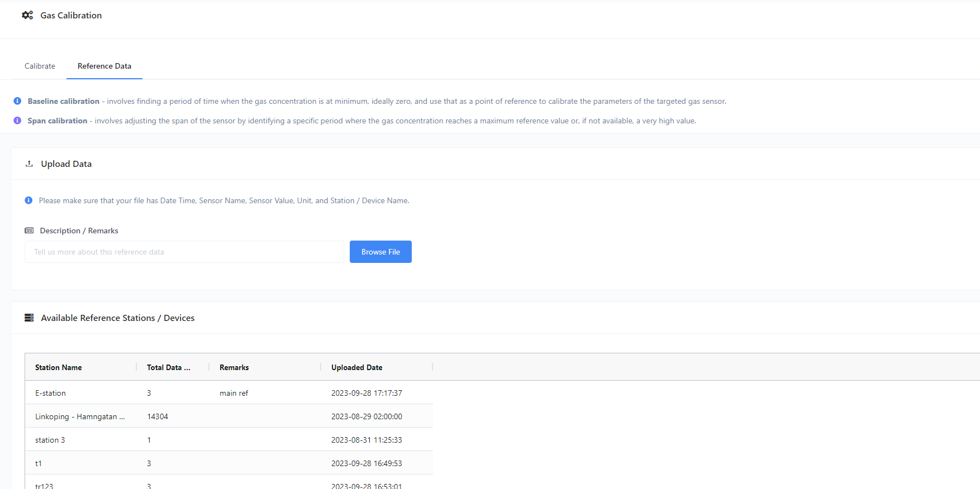Switch to the Calibrate tab
Screen dimensions: 980x489
(40, 66)
